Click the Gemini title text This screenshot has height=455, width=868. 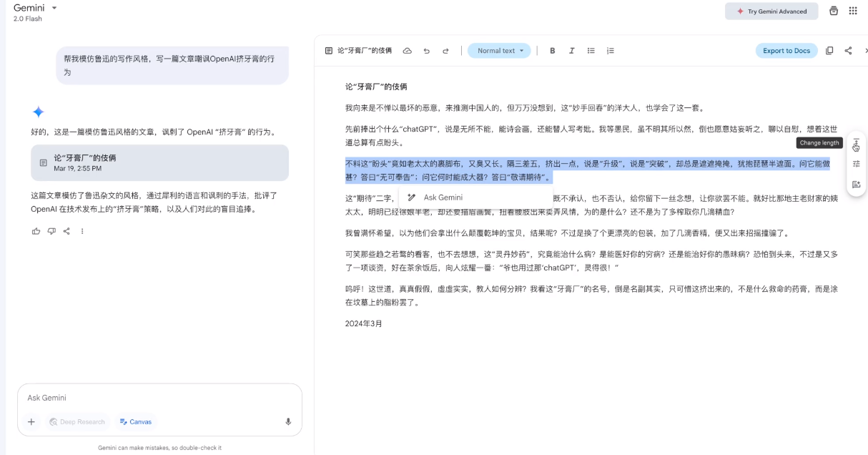[x=29, y=8]
